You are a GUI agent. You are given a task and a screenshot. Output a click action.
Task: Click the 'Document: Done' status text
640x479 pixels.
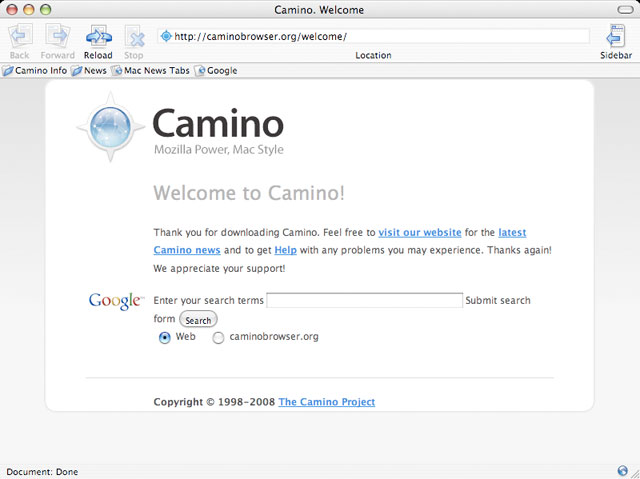tap(42, 472)
